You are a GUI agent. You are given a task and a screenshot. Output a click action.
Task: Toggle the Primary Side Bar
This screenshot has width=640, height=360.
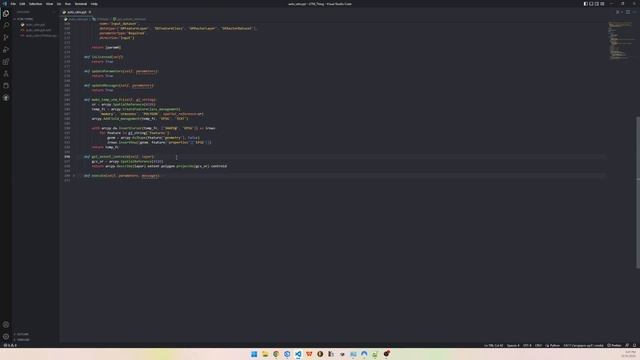586,4
